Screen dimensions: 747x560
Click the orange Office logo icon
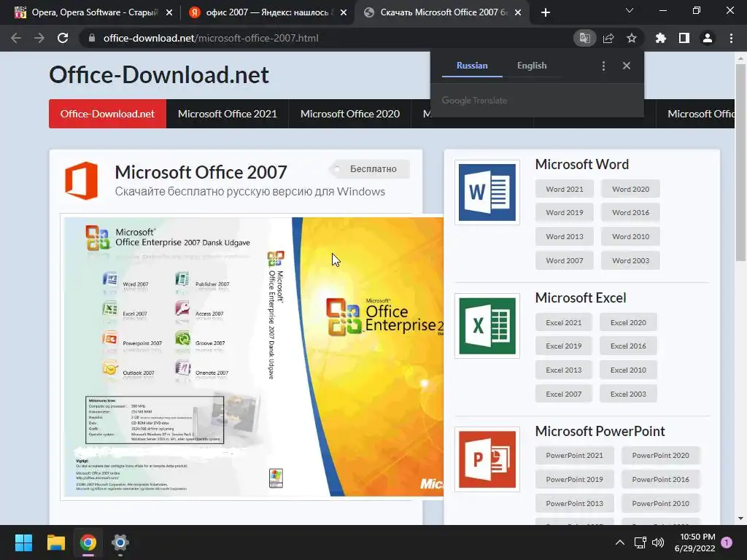pyautogui.click(x=82, y=181)
